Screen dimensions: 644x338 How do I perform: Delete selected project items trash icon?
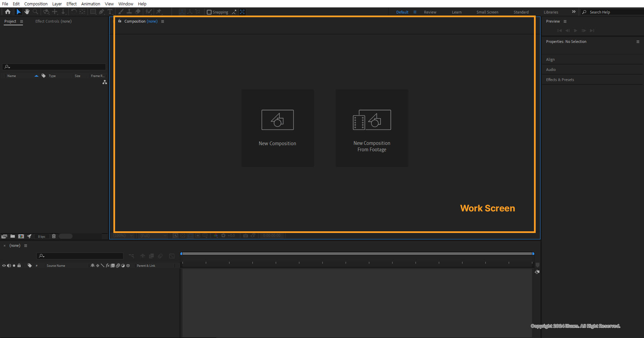[x=54, y=236]
